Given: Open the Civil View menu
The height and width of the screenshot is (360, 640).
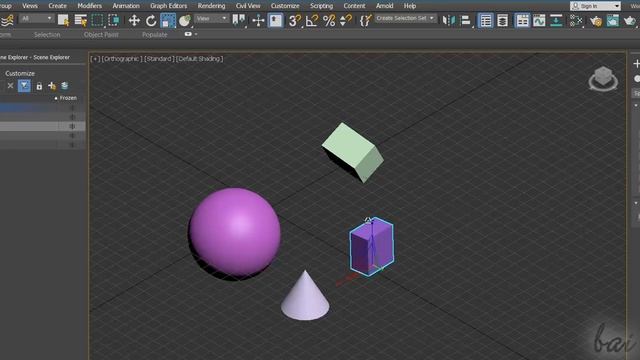Looking at the screenshot, I should [x=248, y=6].
